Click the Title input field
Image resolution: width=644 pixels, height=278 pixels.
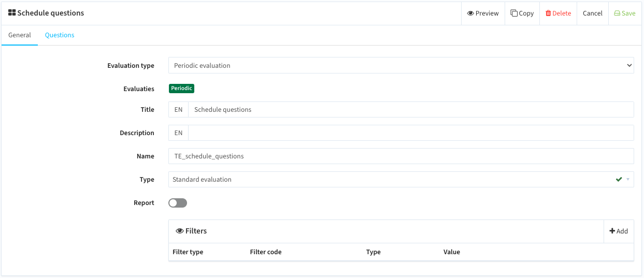(x=411, y=109)
